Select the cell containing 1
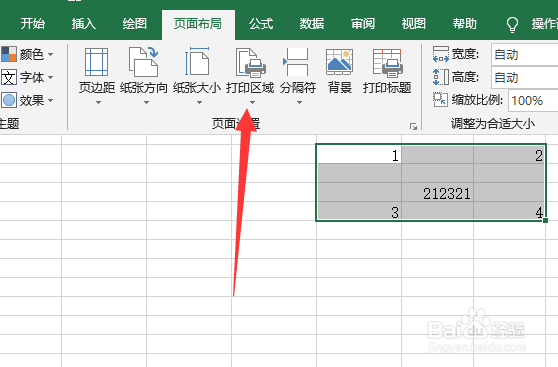Image resolution: width=558 pixels, height=367 pixels. pos(359,154)
